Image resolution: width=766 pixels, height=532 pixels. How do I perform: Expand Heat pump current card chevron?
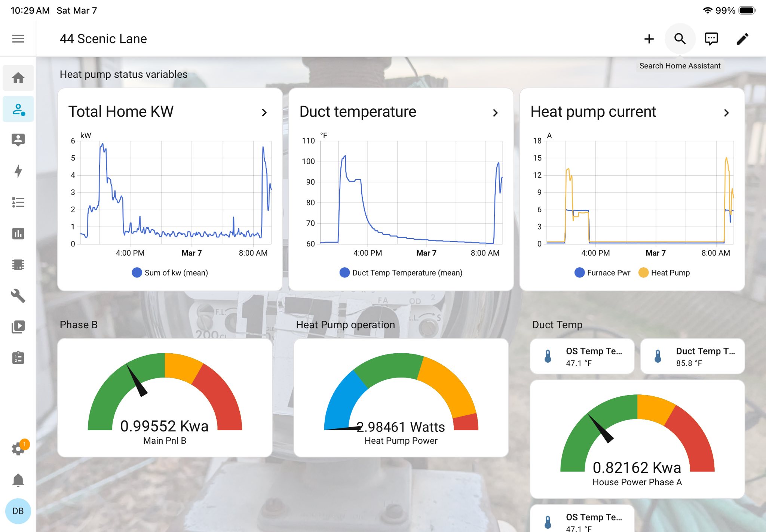pyautogui.click(x=726, y=113)
